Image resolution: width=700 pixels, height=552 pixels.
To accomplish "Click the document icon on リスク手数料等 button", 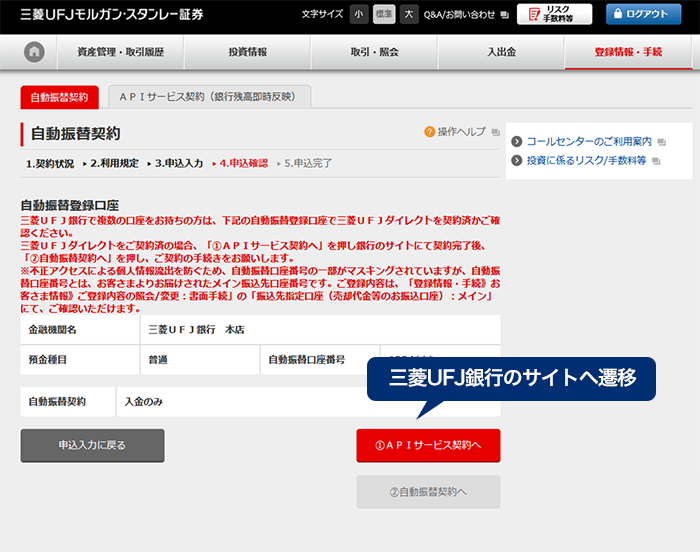I will pyautogui.click(x=534, y=14).
